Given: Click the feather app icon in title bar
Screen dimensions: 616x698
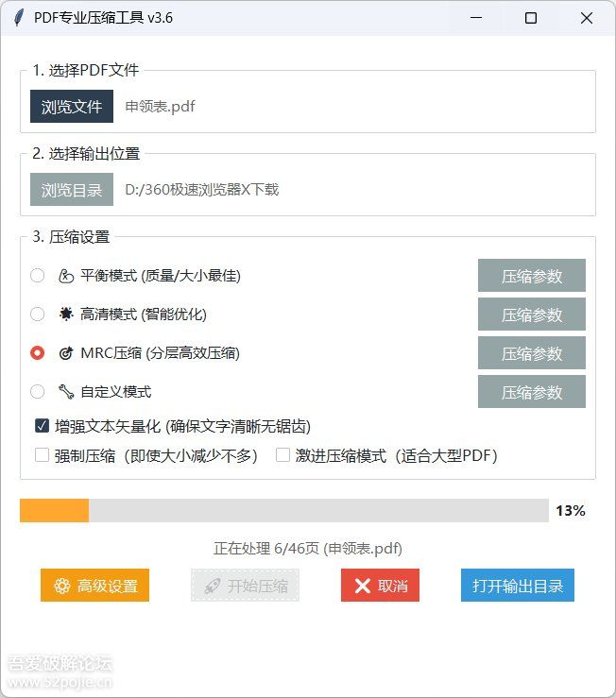Looking at the screenshot, I should pos(18,18).
